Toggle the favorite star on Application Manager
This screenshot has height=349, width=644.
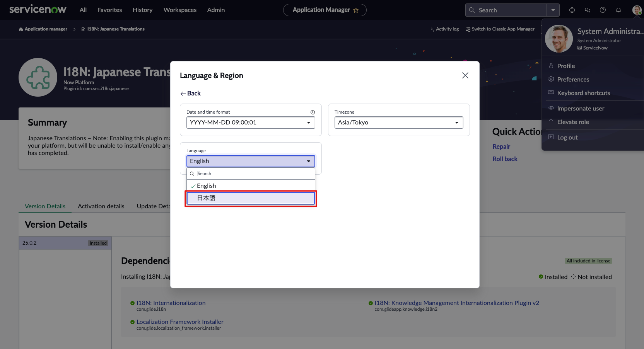[356, 10]
